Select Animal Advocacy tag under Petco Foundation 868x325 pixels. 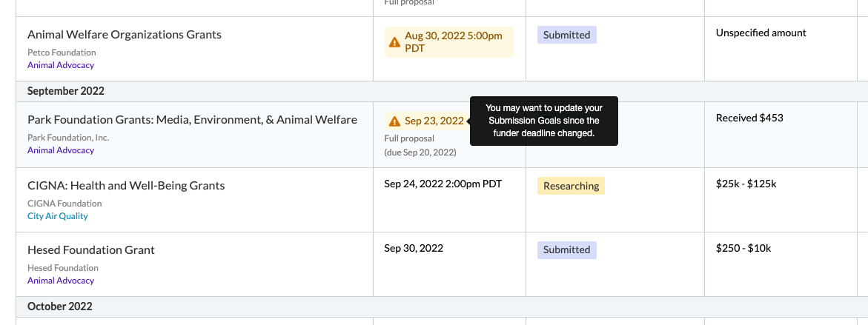click(61, 65)
